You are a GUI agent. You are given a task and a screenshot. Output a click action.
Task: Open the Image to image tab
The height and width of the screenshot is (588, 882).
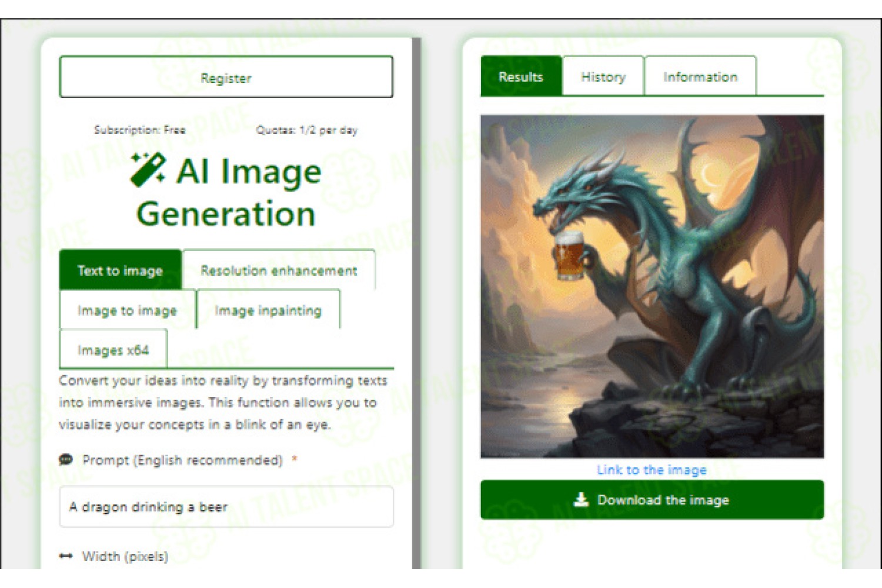(x=127, y=310)
